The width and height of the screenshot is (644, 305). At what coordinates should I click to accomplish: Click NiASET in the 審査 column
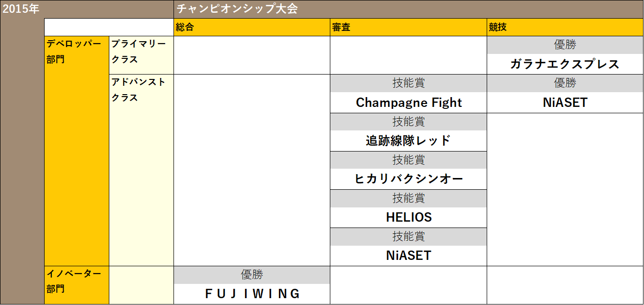[408, 255]
